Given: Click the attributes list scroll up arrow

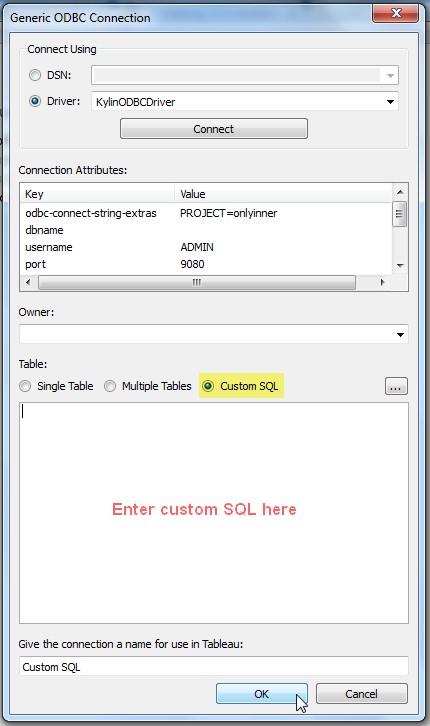Looking at the screenshot, I should click(400, 192).
